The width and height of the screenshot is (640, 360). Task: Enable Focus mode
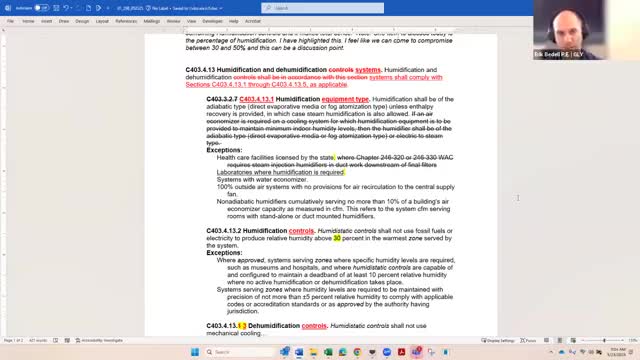(x=528, y=340)
